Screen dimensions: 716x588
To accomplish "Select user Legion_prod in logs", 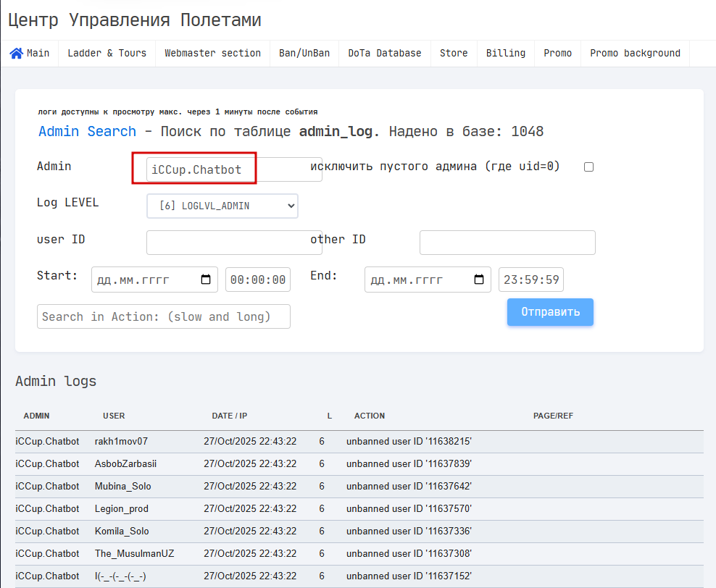I will [x=122, y=508].
